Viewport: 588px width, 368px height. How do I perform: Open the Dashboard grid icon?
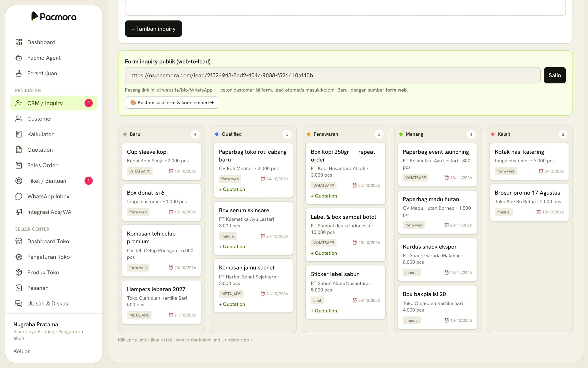(19, 42)
